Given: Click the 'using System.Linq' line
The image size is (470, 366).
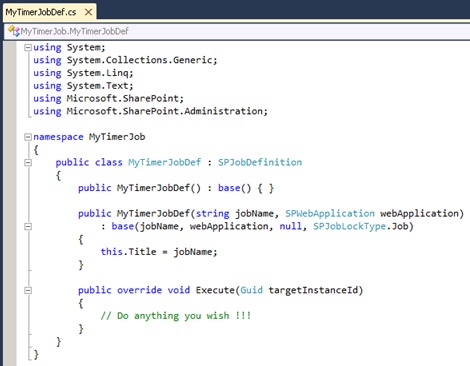Looking at the screenshot, I should pyautogui.click(x=83, y=73).
